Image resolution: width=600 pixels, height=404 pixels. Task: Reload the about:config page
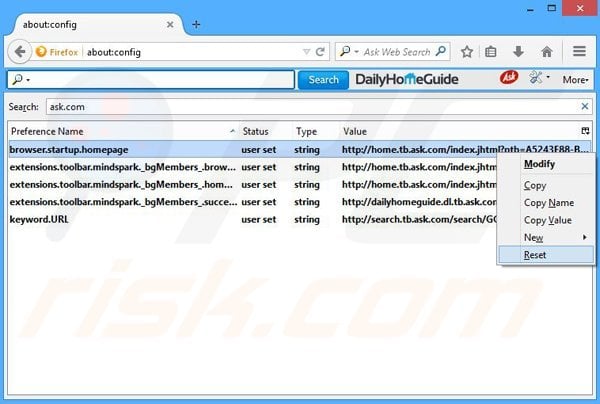(320, 52)
